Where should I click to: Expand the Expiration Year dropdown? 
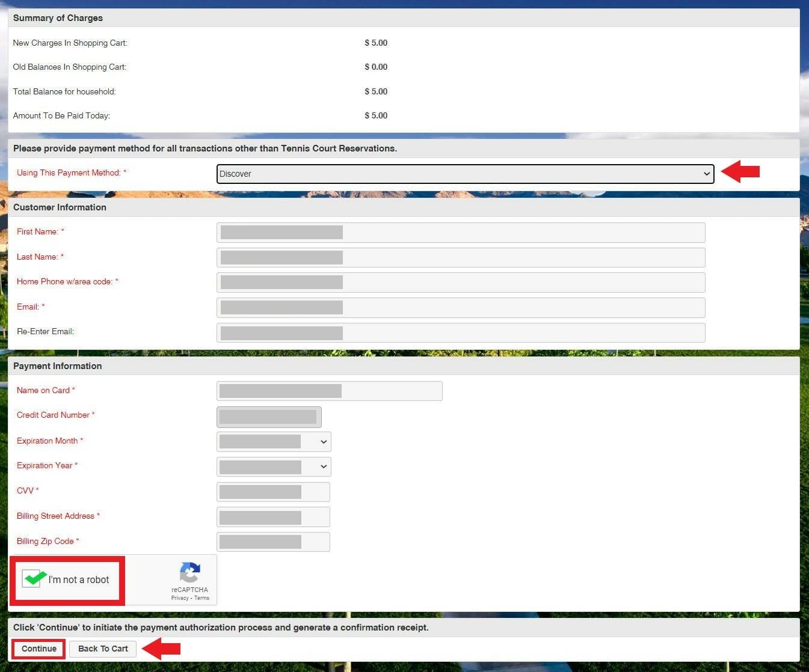274,466
